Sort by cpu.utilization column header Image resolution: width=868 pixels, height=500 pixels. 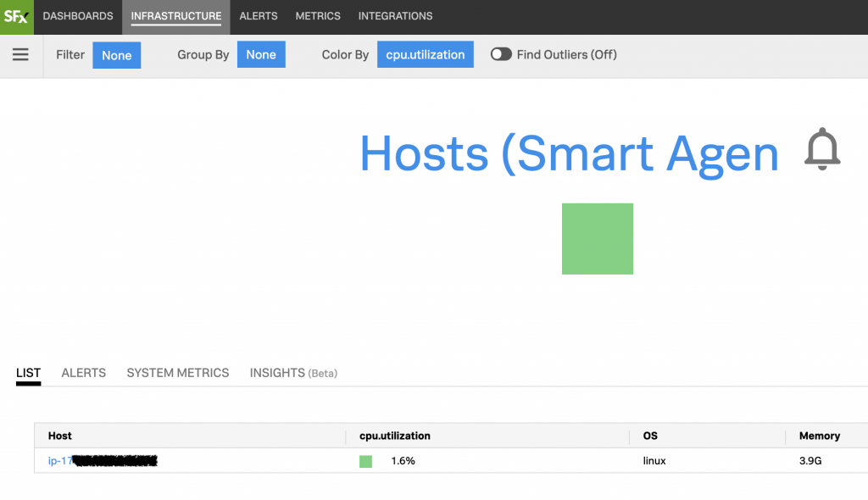pos(395,436)
